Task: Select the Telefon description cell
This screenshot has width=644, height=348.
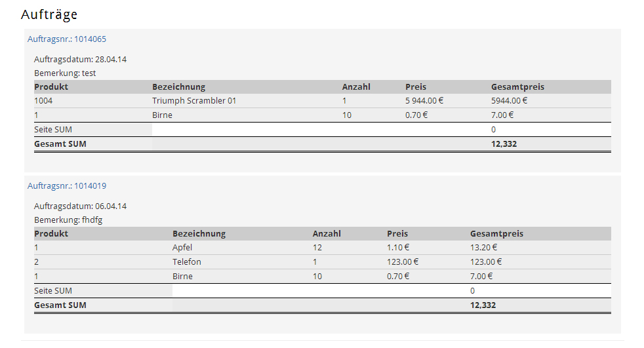Action: coord(187,262)
